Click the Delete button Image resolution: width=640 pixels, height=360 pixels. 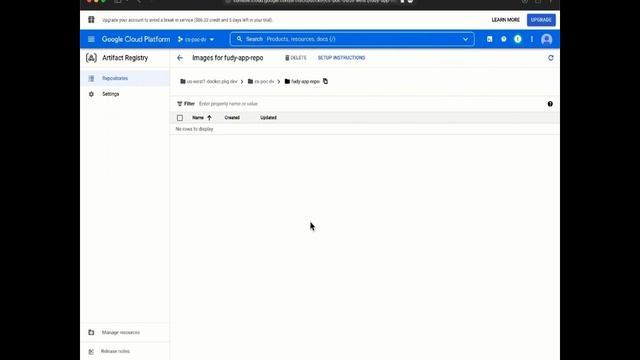tap(296, 58)
